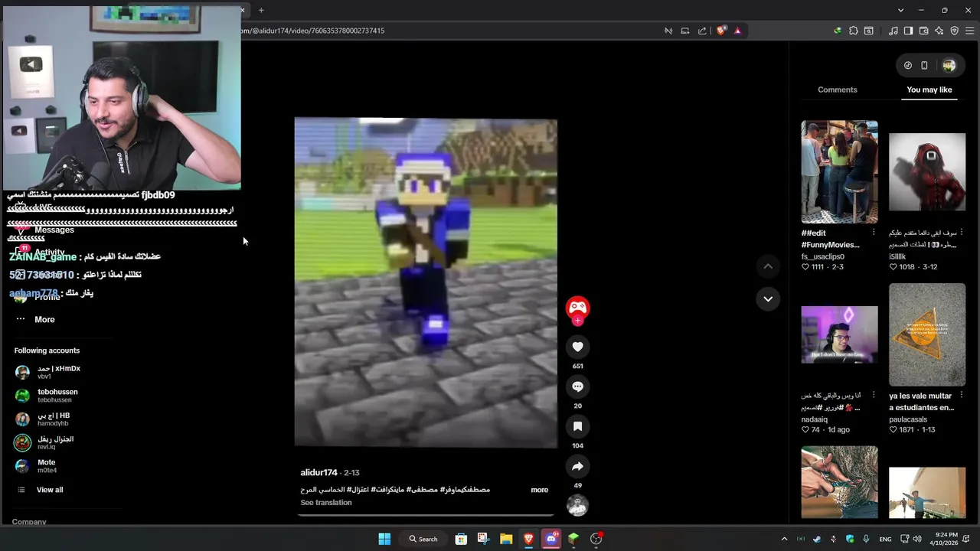This screenshot has width=980, height=551.
Task: Switch to the You may like tab
Action: pos(929,90)
